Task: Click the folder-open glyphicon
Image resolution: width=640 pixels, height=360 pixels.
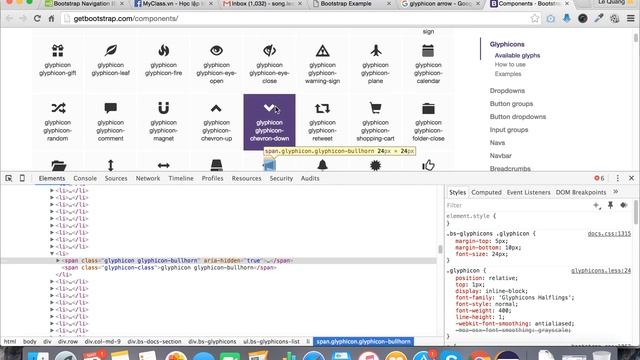Action: point(59,165)
